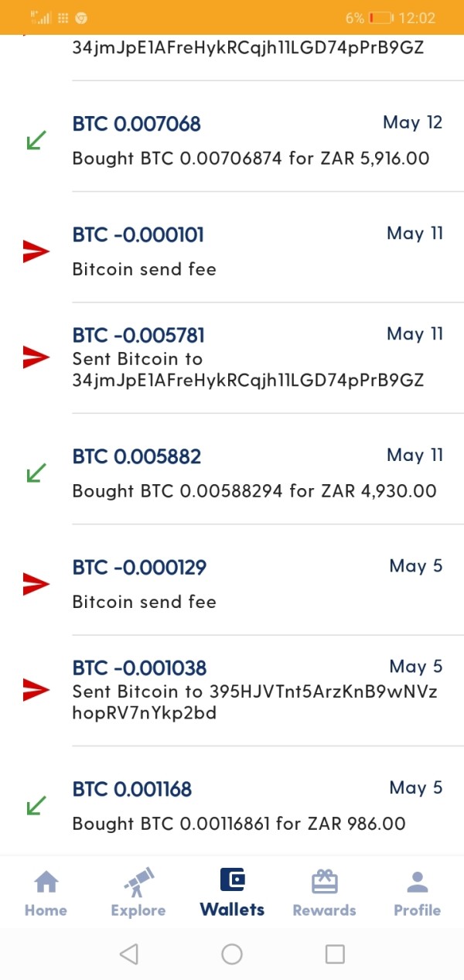Open Bought BTC 0.00116861 for ZAR 986.00 entry
The width and height of the screenshot is (464, 980).
(239, 823)
